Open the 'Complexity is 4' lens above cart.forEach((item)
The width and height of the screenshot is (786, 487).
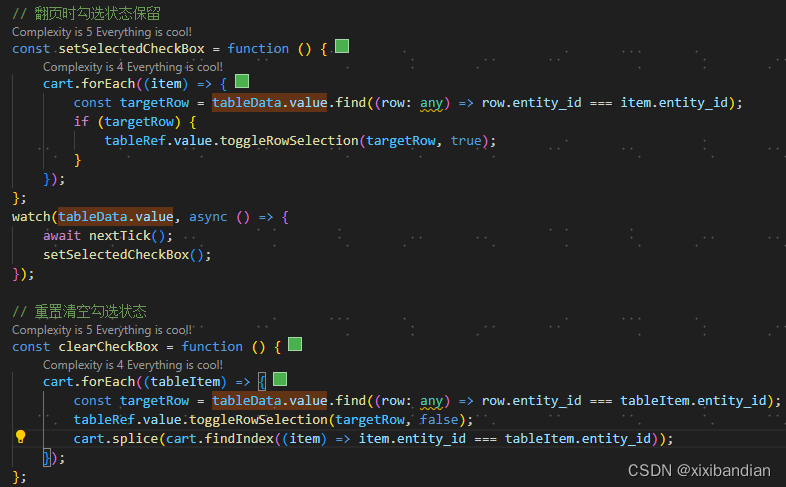click(x=133, y=67)
